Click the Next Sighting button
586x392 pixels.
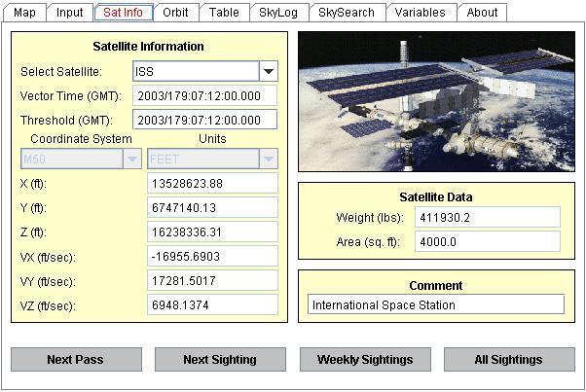(x=220, y=360)
